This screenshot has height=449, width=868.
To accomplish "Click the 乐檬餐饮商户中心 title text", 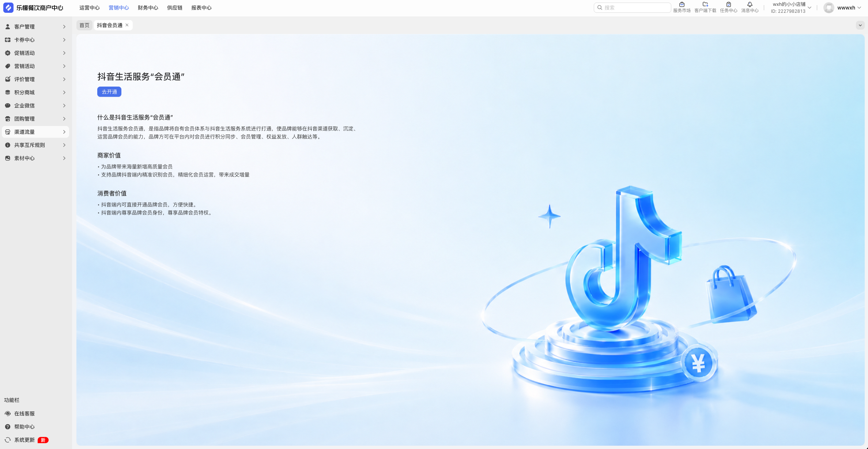I will tap(40, 8).
